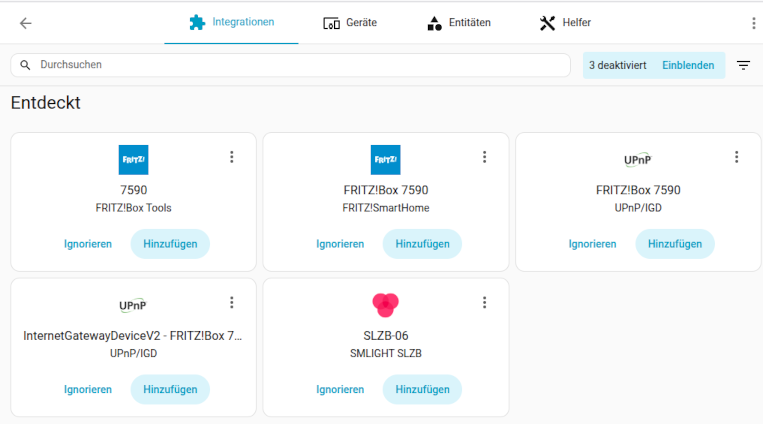This screenshot has height=424, width=763.
Task: Open top-right three-dot overflow menu
Action: (x=753, y=23)
